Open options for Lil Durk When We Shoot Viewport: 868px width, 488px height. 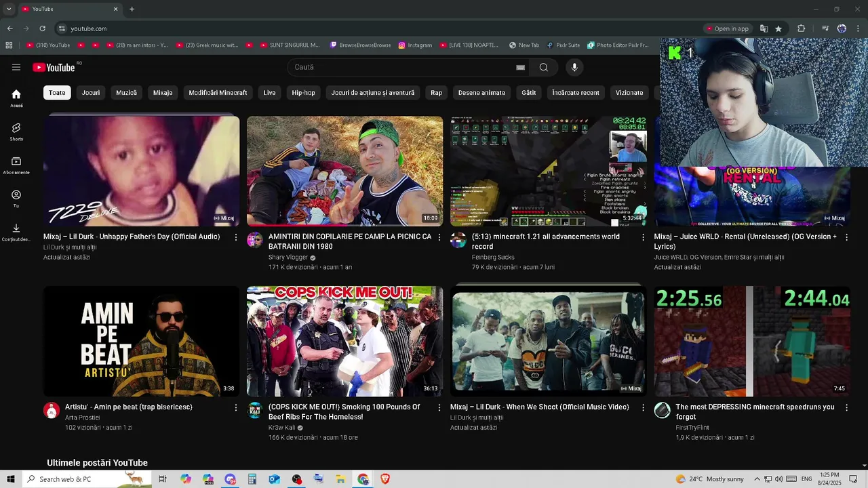pyautogui.click(x=643, y=407)
